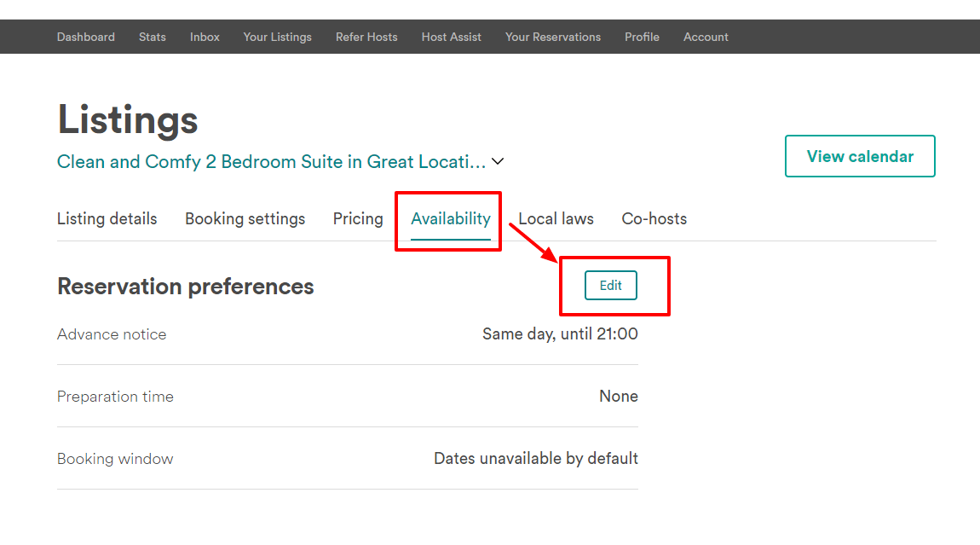Open the Refer Hosts page
Image resolution: width=980 pixels, height=545 pixels.
[x=366, y=37]
